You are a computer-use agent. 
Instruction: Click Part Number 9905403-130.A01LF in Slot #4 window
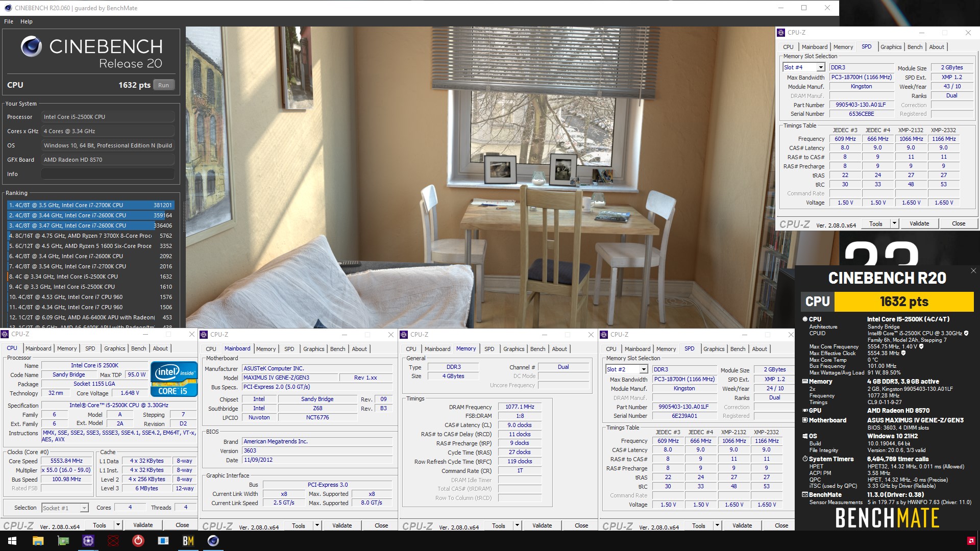click(861, 105)
